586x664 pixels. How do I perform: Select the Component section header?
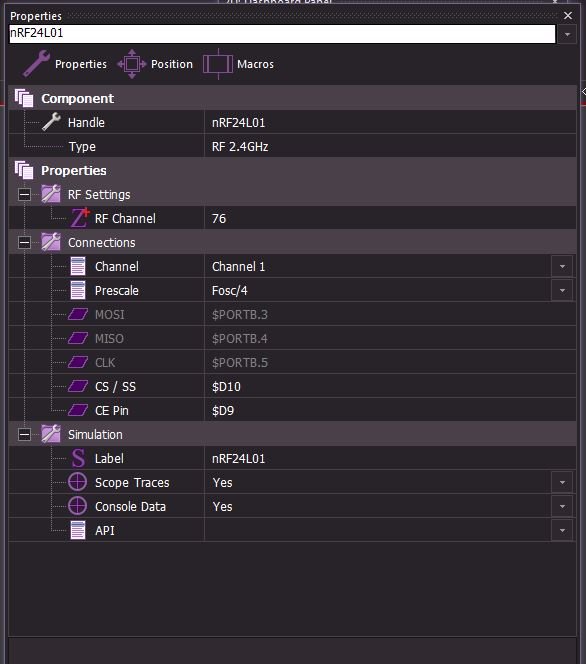point(77,98)
